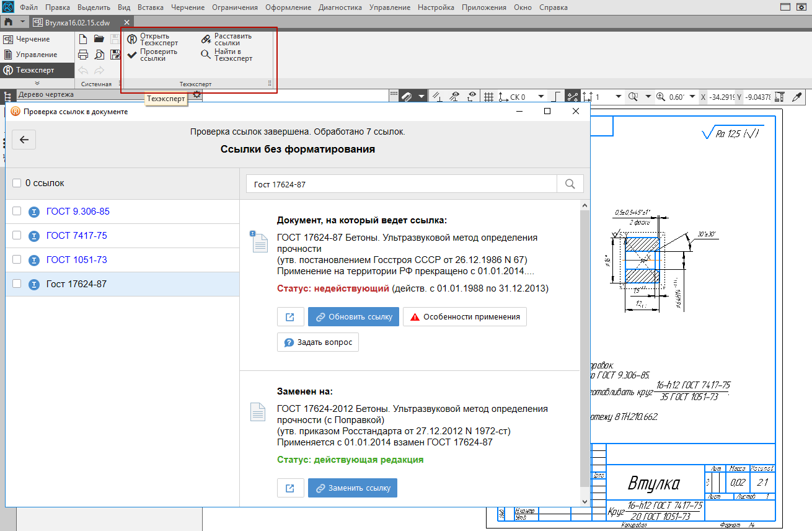Click Расставить ссылки tool
Screen dimensions: 812x531
(206, 40)
